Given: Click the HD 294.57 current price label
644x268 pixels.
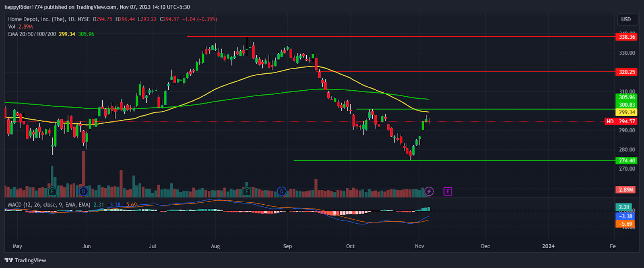Looking at the screenshot, I should tap(621, 121).
